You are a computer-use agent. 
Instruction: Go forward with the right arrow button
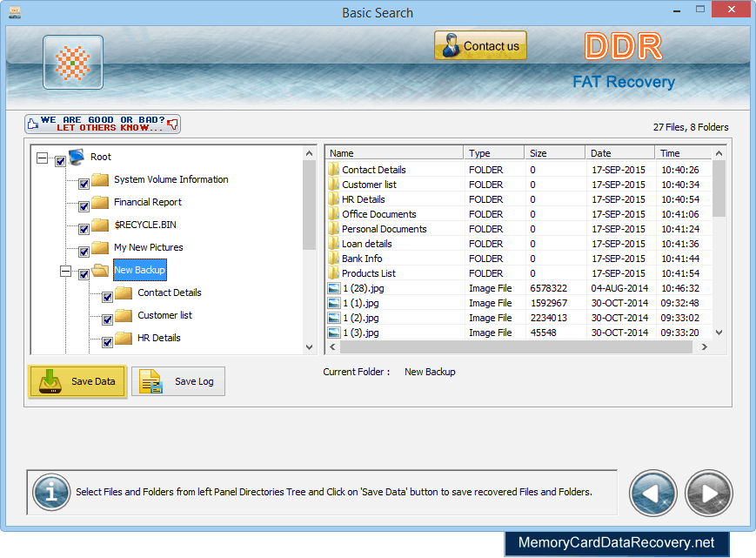click(x=709, y=494)
